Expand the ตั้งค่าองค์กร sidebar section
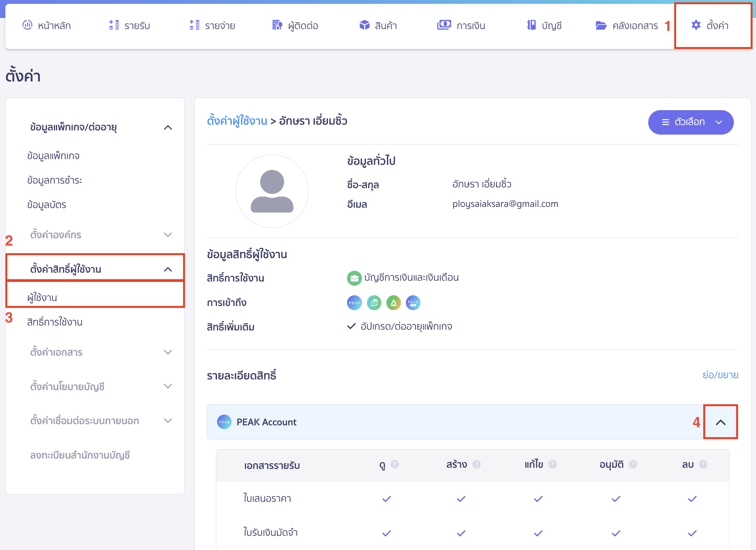Screen dimensions: 756x550 [168, 235]
